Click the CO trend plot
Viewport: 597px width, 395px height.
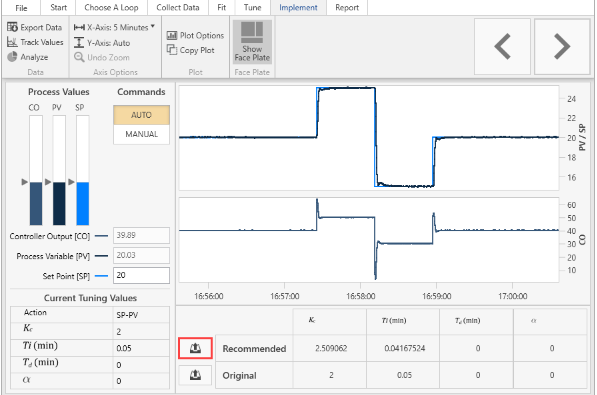(x=369, y=240)
